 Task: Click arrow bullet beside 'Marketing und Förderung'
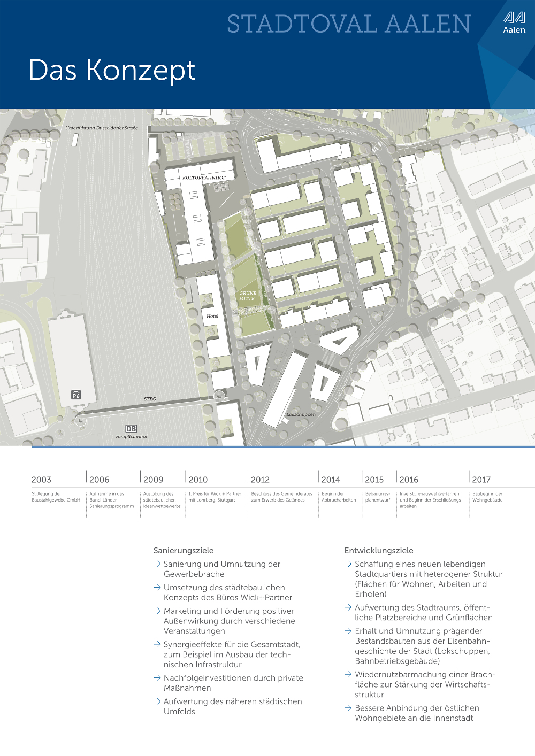(x=157, y=611)
